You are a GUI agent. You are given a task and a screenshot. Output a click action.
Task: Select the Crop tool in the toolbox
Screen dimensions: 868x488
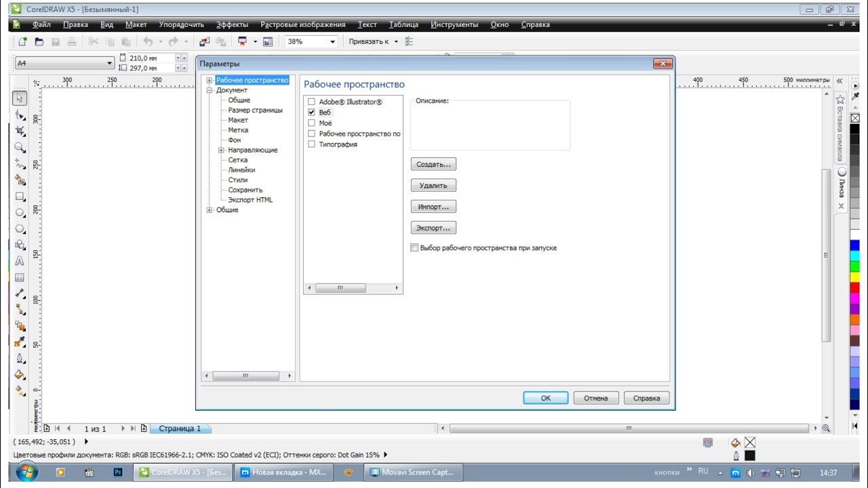click(x=20, y=131)
